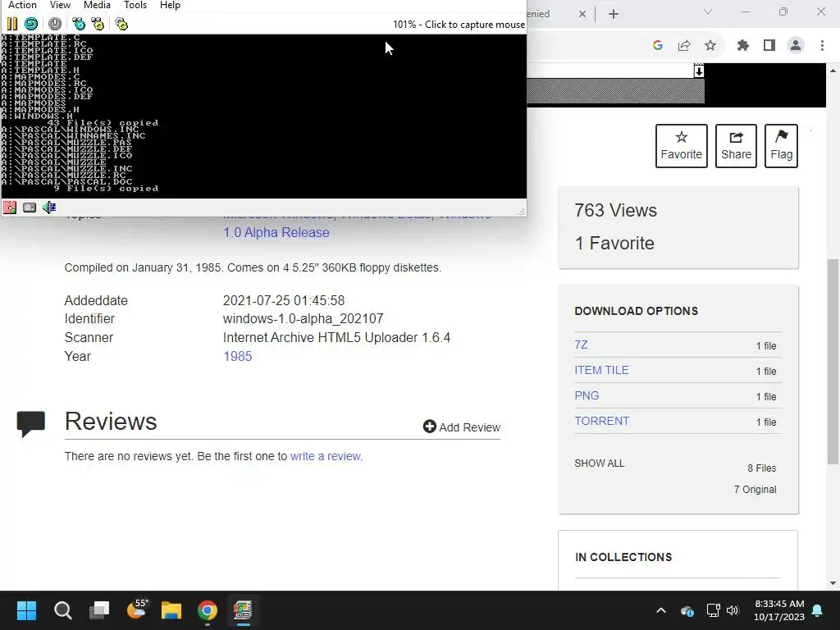The image size is (840, 630).
Task: Share this page via address bar icon
Action: (684, 46)
